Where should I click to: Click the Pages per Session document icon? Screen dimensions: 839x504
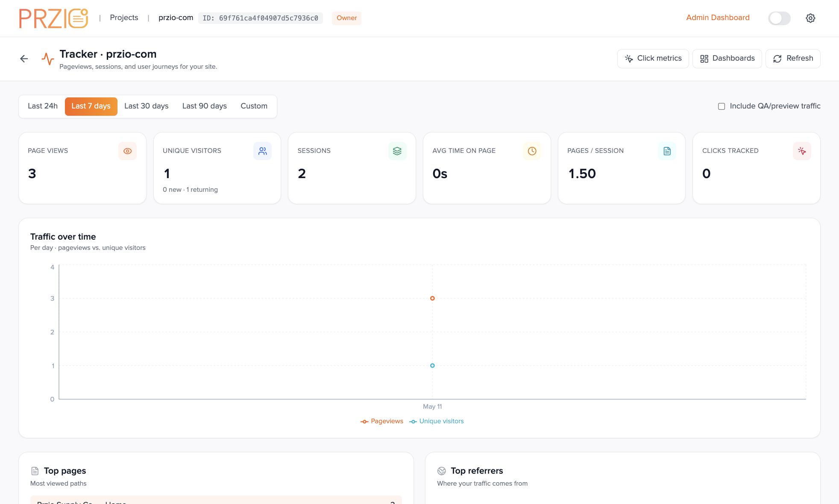pos(667,151)
